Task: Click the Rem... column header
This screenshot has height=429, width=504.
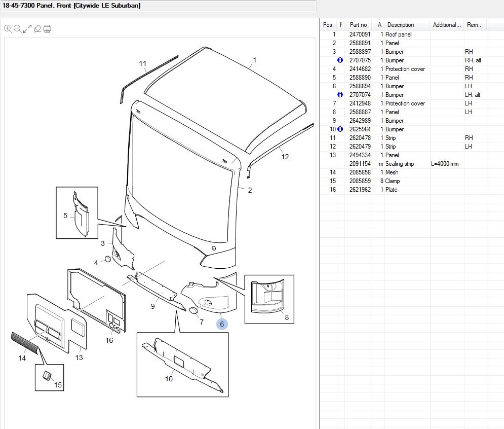Action: (475, 25)
